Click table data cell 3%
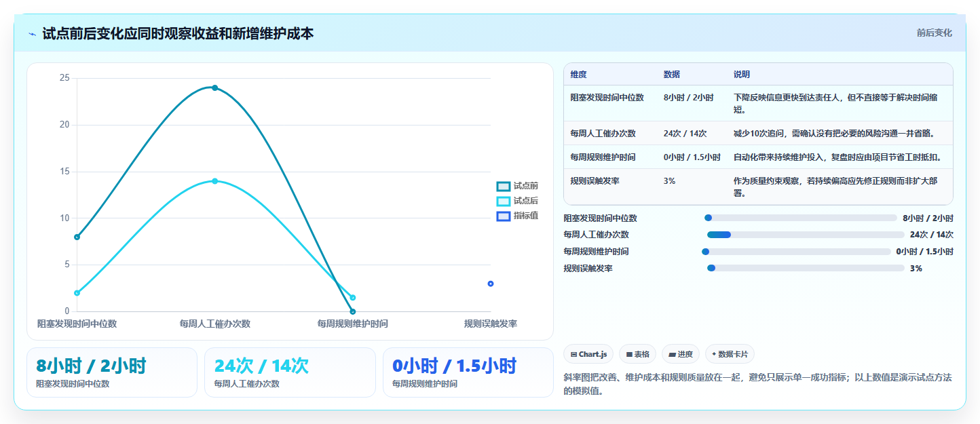The width and height of the screenshot is (980, 424). click(x=670, y=181)
